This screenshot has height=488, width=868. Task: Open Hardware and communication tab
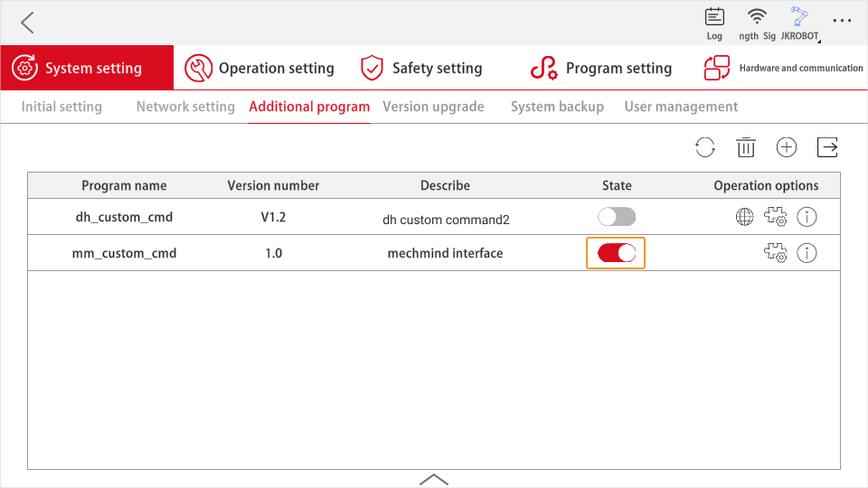[x=783, y=68]
